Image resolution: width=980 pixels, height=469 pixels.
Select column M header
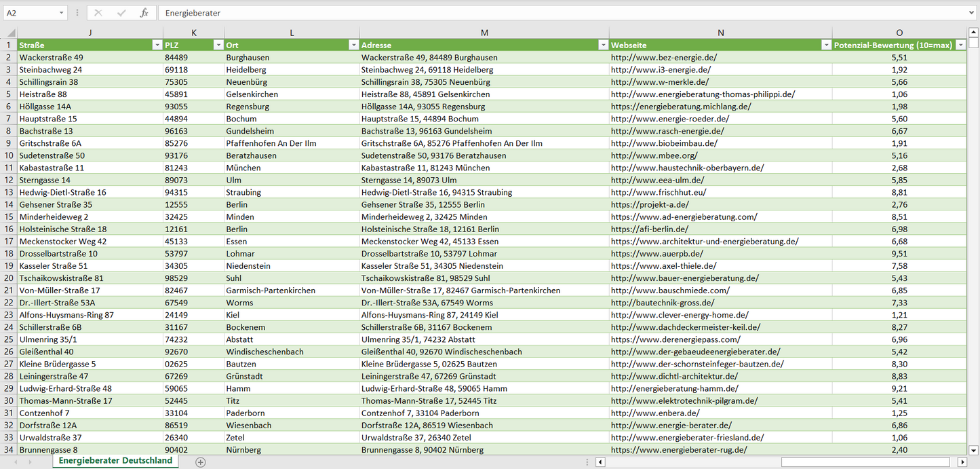coord(484,33)
